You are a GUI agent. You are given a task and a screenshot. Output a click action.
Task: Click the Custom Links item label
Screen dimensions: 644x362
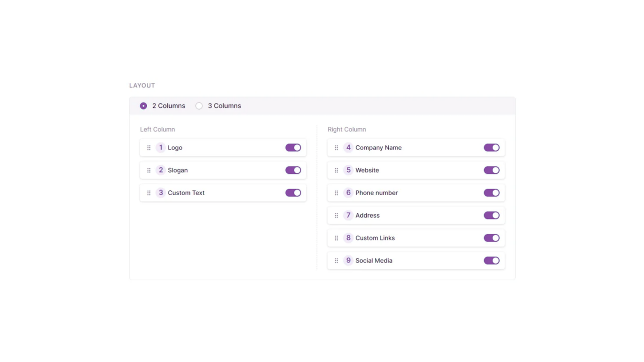375,238
